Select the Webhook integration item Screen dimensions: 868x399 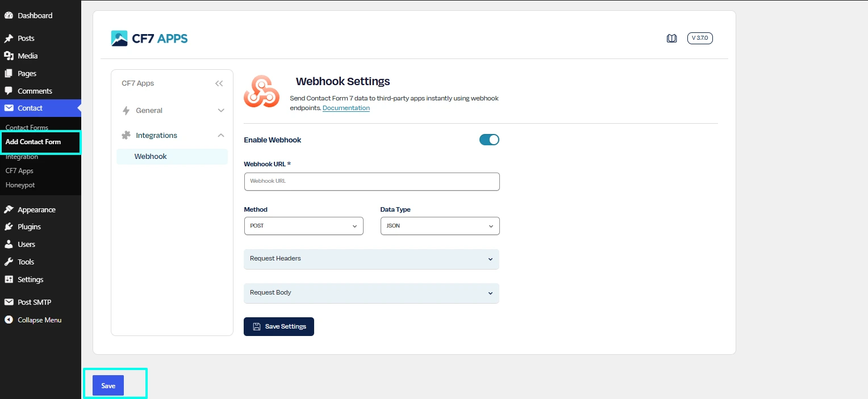172,157
